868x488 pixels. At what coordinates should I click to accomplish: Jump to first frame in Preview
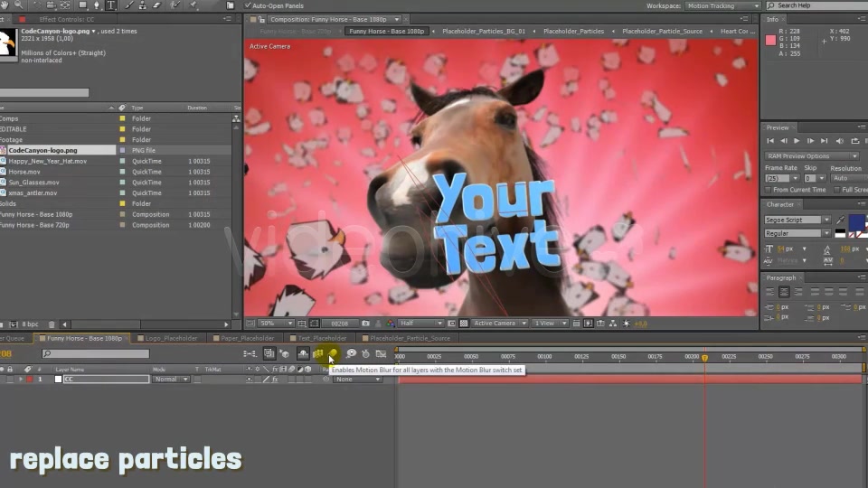(770, 141)
